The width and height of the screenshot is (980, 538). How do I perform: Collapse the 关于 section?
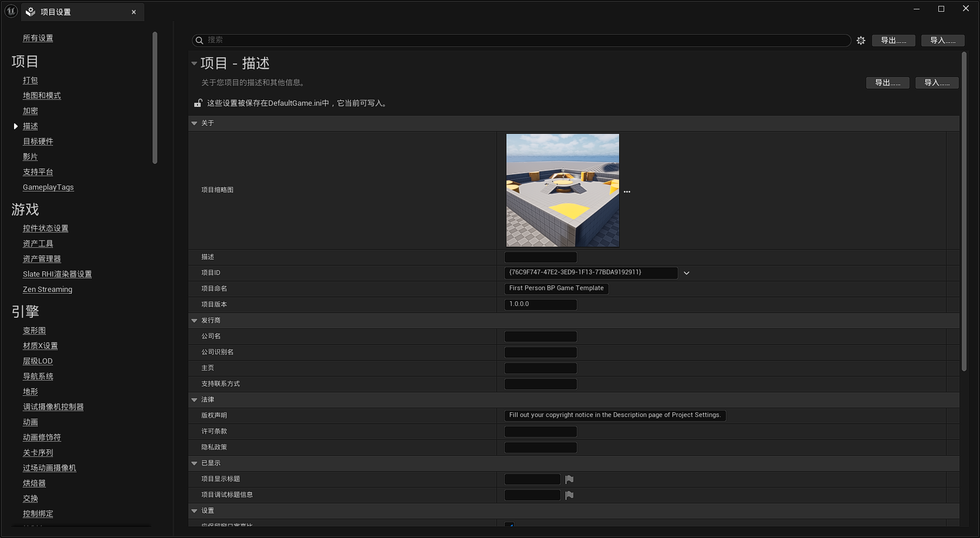[x=194, y=123]
